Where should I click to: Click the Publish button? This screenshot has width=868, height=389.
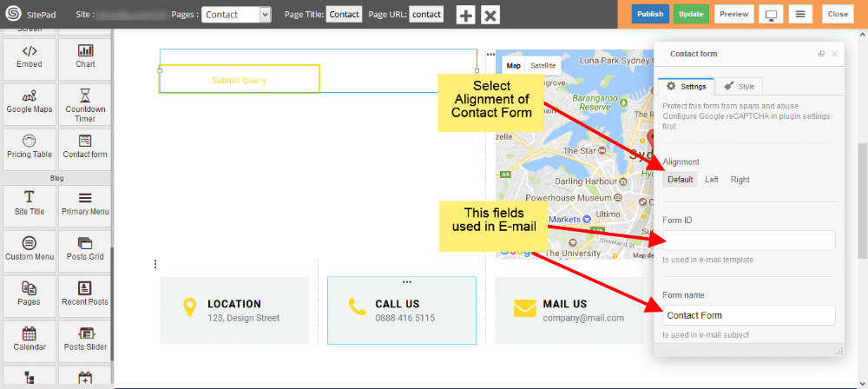pos(650,14)
